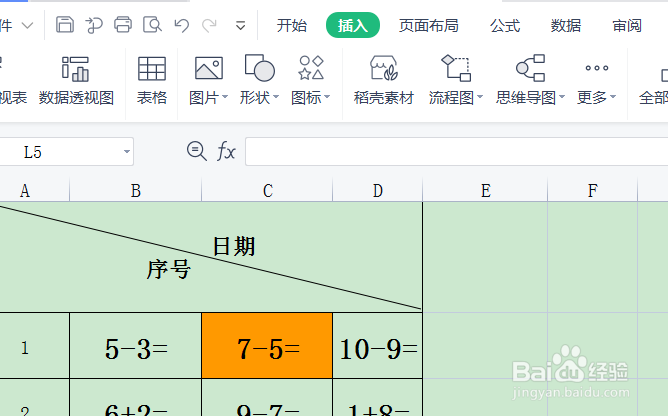This screenshot has width=668, height=416.
Task: Select column A header
Action: pos(35,190)
